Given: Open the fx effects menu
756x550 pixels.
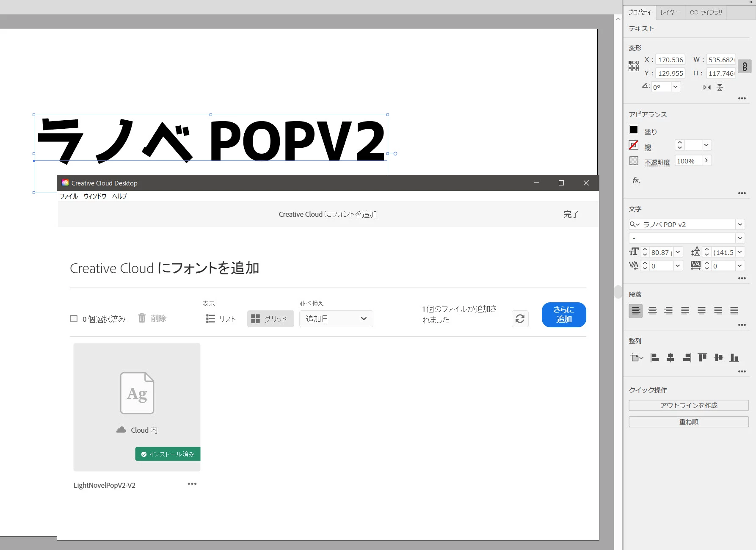Looking at the screenshot, I should 636,180.
